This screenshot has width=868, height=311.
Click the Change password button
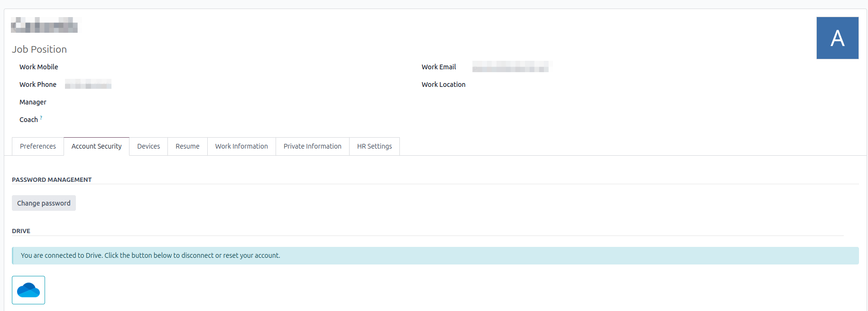pyautogui.click(x=44, y=203)
